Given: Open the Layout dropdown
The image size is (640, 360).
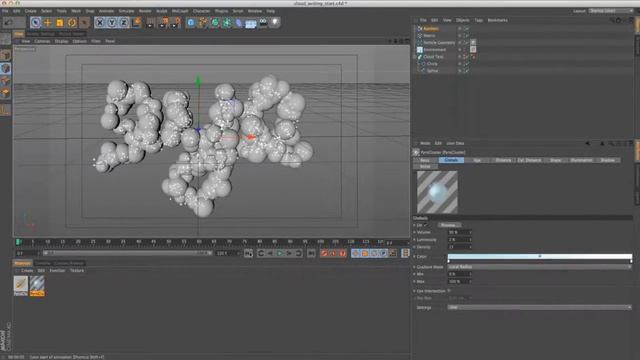Looking at the screenshot, I should coord(611,11).
